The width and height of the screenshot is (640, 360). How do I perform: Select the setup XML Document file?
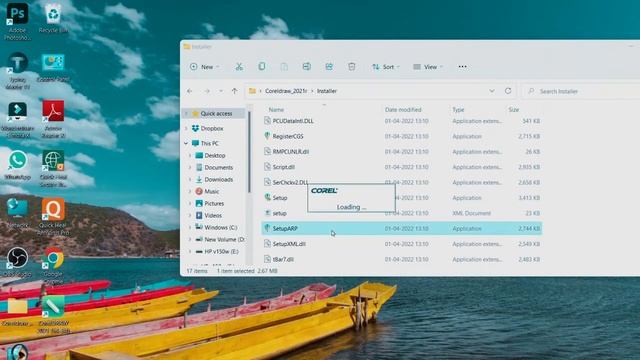[402, 213]
